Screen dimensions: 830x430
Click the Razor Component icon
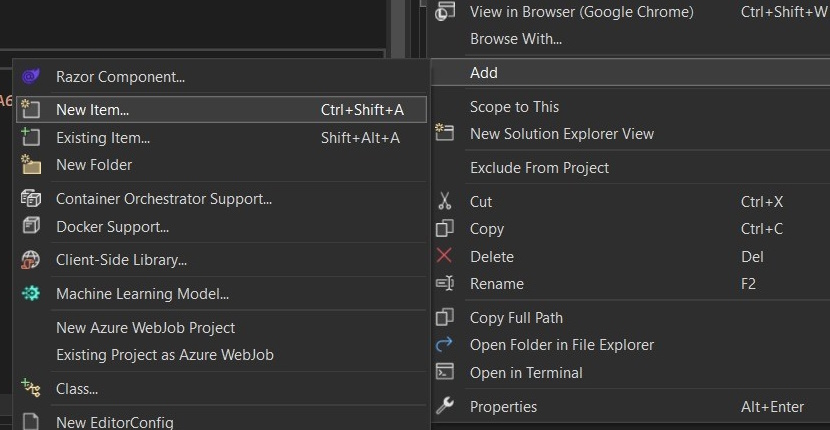(31, 77)
